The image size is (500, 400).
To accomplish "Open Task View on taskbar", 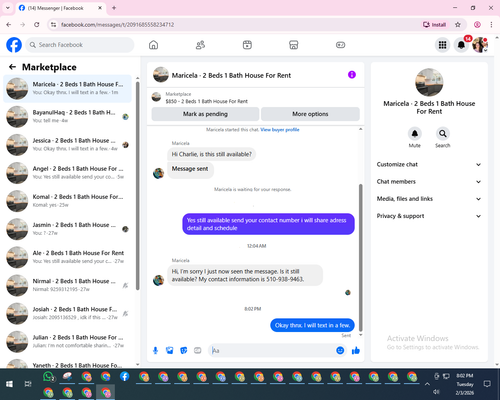I will point(28,384).
